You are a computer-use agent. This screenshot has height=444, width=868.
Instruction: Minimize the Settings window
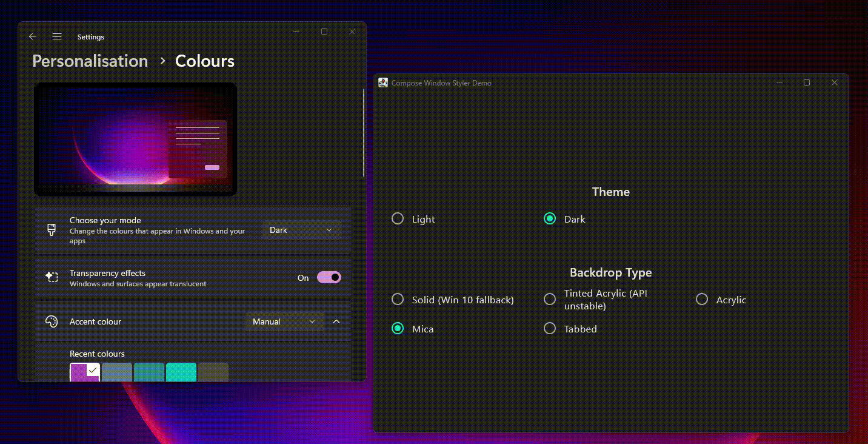(296, 32)
